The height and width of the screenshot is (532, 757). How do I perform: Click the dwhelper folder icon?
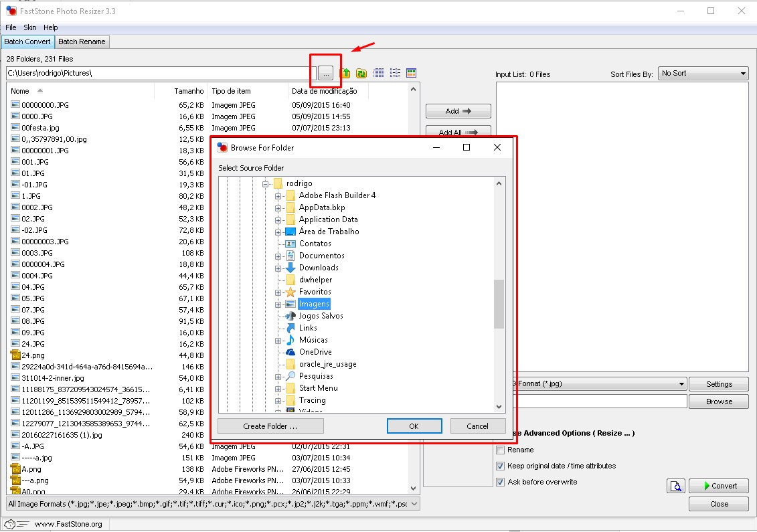290,280
